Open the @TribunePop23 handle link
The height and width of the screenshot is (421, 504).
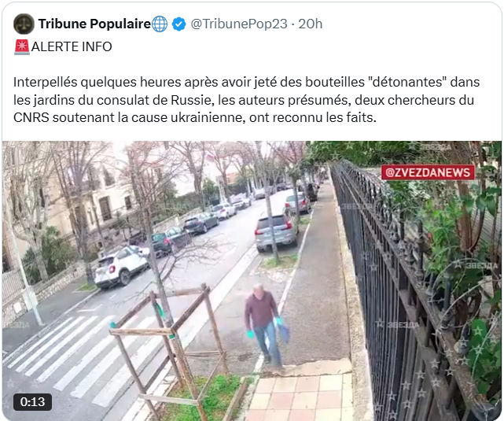239,24
